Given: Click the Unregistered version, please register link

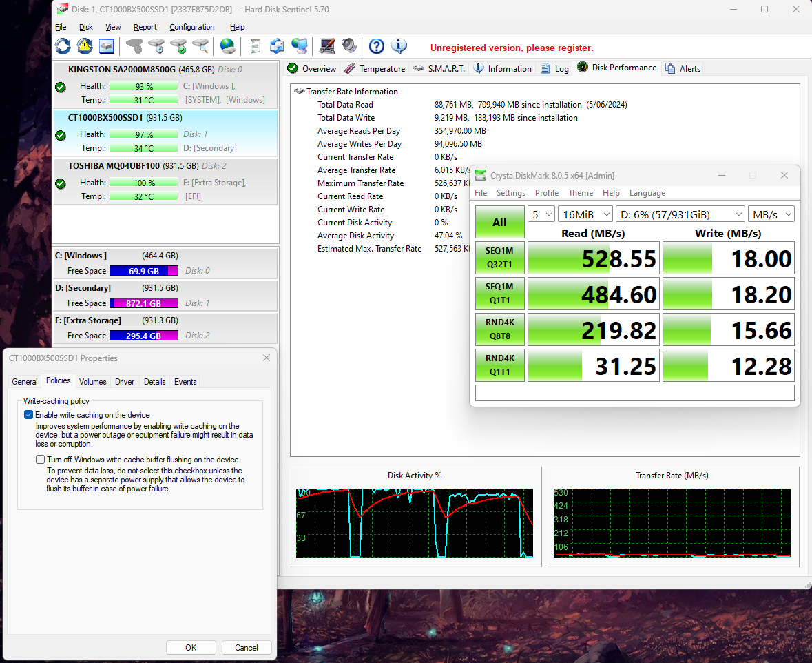Looking at the screenshot, I should point(512,48).
